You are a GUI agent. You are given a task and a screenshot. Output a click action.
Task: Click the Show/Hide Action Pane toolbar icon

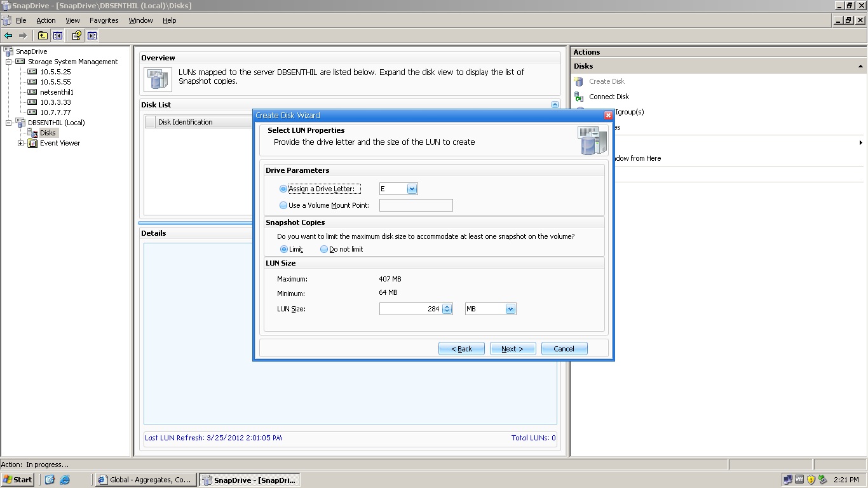92,36
